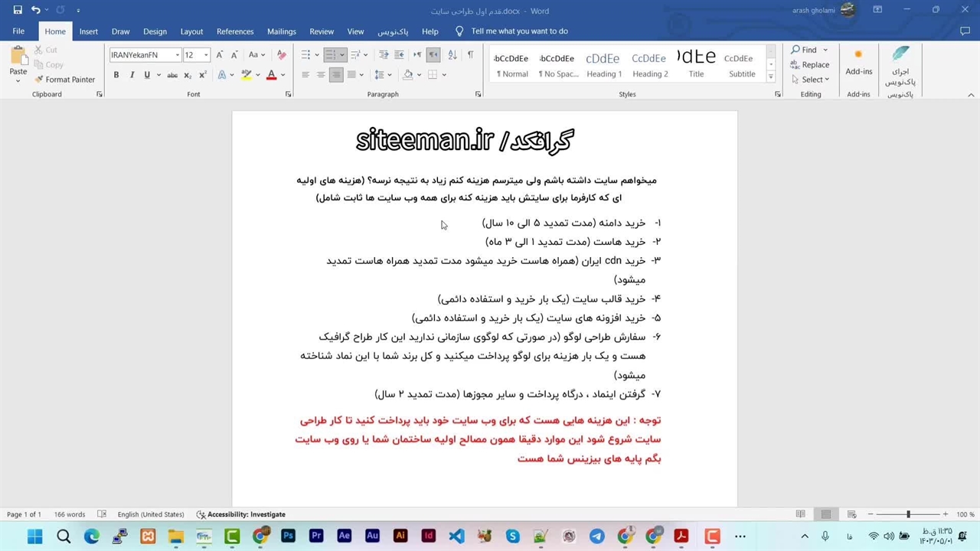980x551 pixels.
Task: Toggle italic formatting
Action: pyautogui.click(x=132, y=75)
